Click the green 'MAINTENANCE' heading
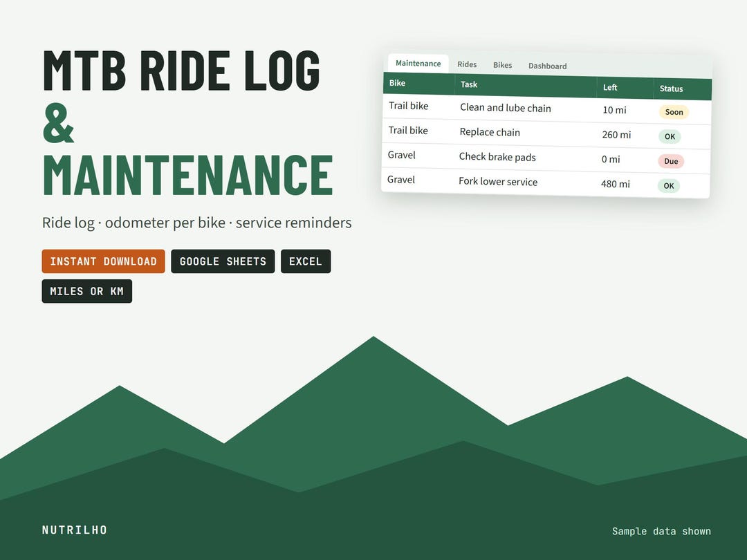This screenshot has height=560, width=747. click(x=188, y=175)
